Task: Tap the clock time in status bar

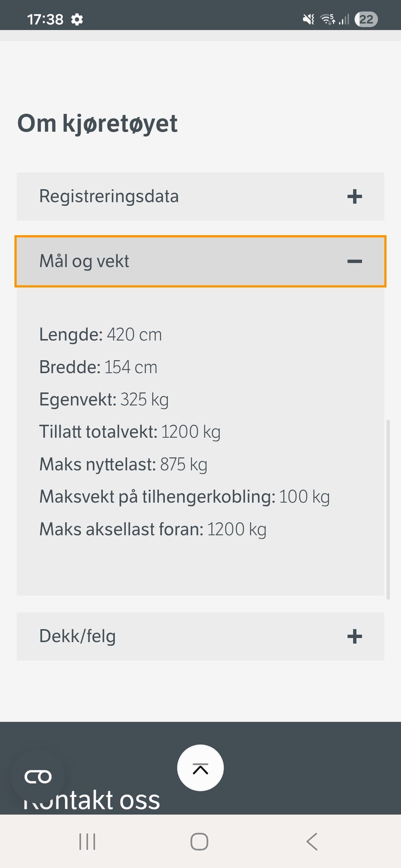Action: coord(45,20)
